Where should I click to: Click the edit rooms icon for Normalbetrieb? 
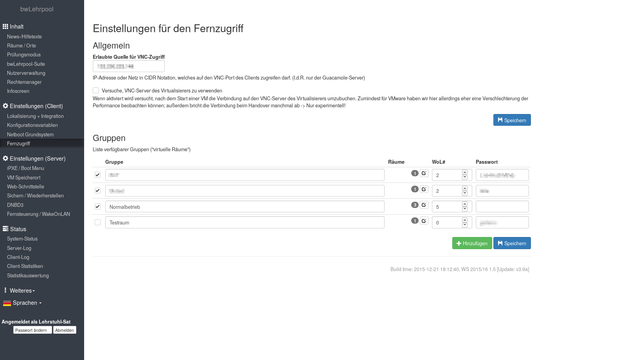click(424, 205)
